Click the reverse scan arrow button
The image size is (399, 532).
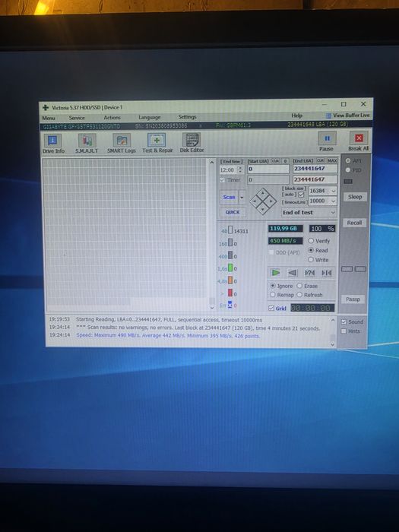click(292, 273)
